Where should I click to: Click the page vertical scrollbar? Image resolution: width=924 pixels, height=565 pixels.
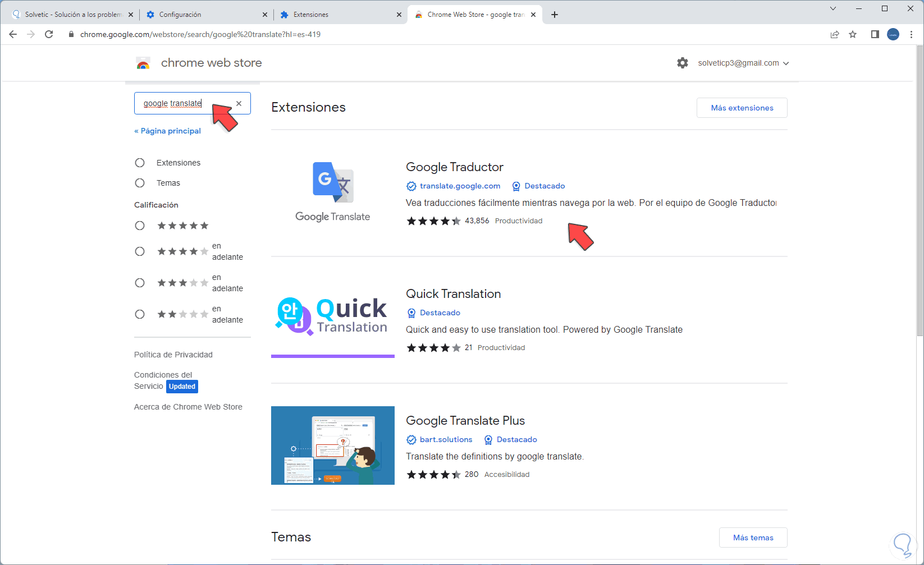pyautogui.click(x=920, y=191)
